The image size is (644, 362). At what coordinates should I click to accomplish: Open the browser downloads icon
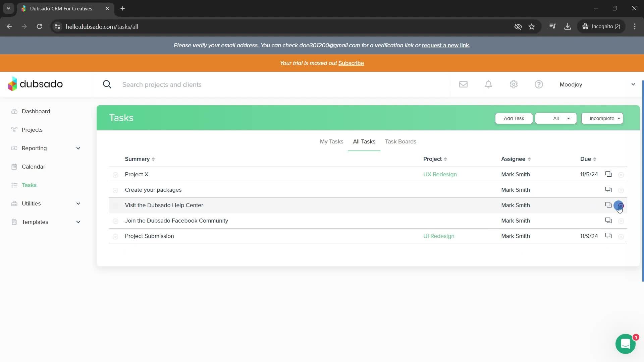pyautogui.click(x=568, y=26)
